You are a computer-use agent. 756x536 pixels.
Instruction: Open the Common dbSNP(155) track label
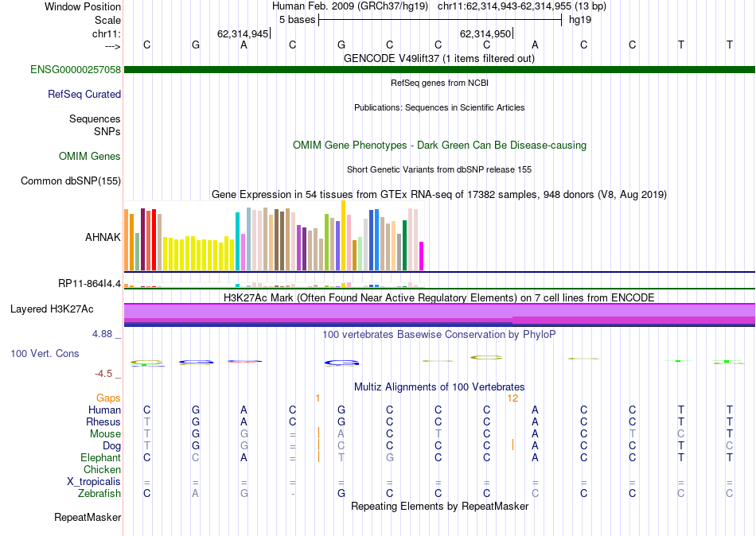point(70,181)
